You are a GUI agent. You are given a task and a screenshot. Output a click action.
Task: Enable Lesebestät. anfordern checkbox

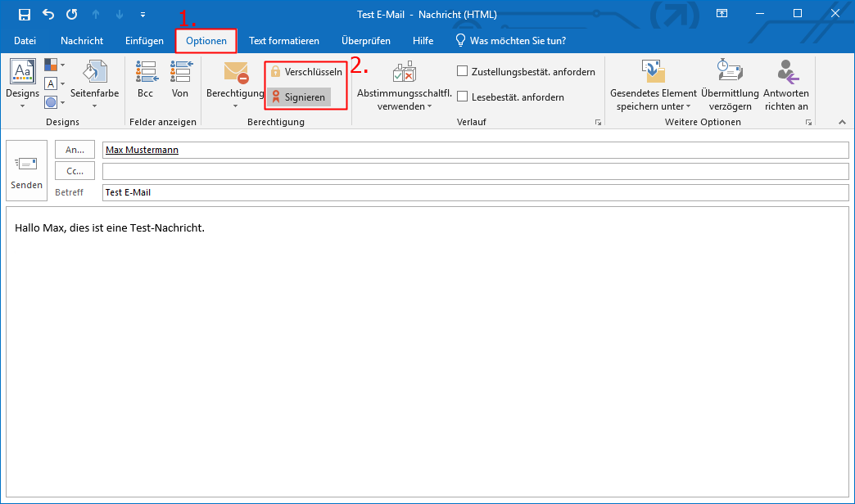(x=463, y=97)
